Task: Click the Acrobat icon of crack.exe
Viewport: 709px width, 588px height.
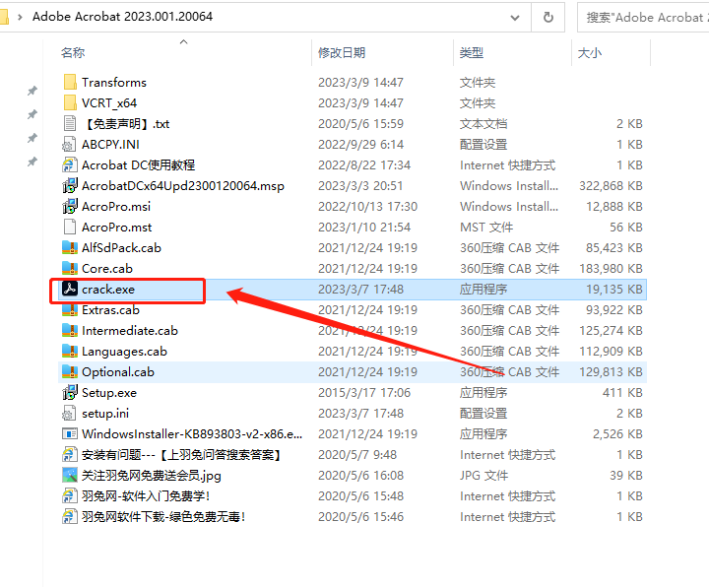Action: (70, 289)
